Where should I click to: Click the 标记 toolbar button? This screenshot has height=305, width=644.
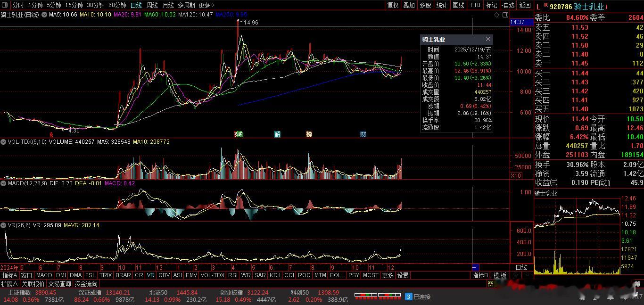coord(491,5)
